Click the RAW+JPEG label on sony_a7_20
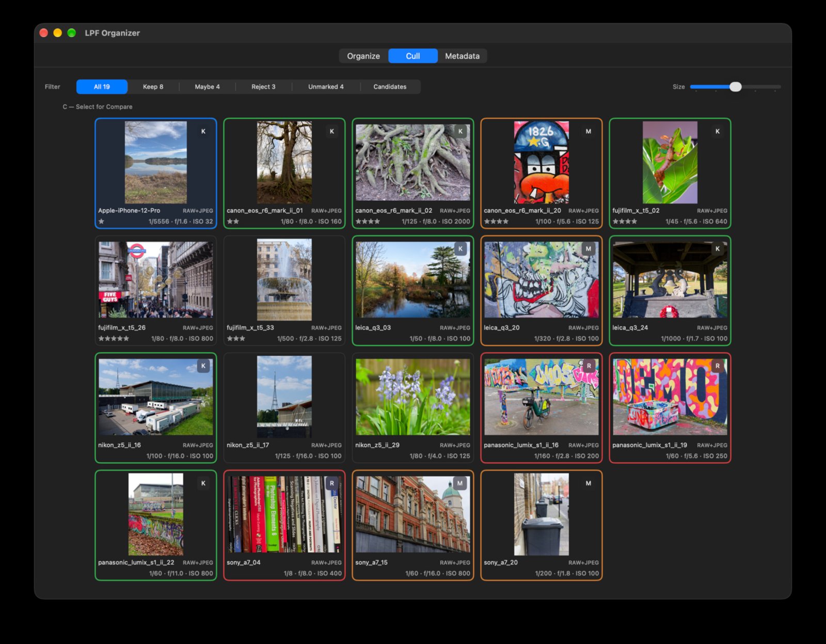 click(x=583, y=562)
